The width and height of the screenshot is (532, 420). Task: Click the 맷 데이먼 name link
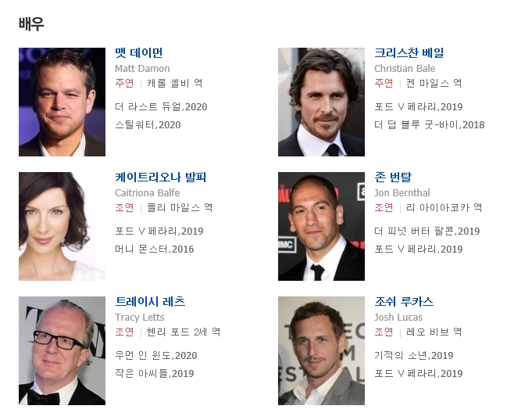pyautogui.click(x=139, y=52)
